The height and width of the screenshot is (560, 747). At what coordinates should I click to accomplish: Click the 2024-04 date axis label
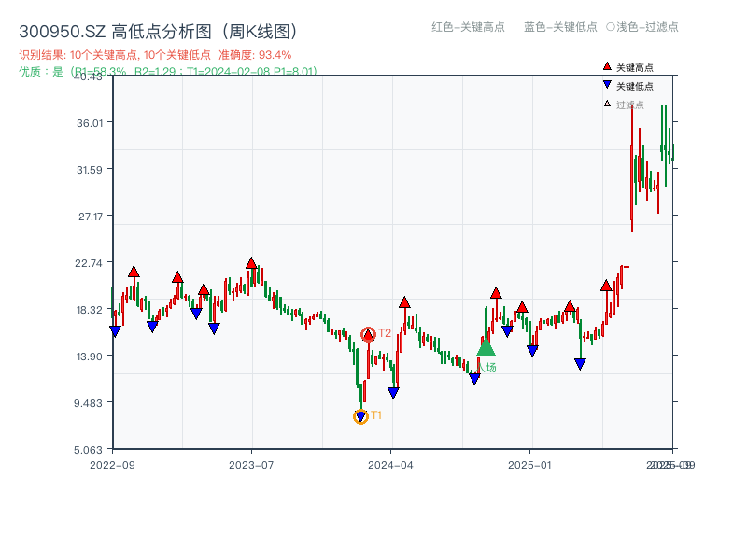pyautogui.click(x=390, y=465)
